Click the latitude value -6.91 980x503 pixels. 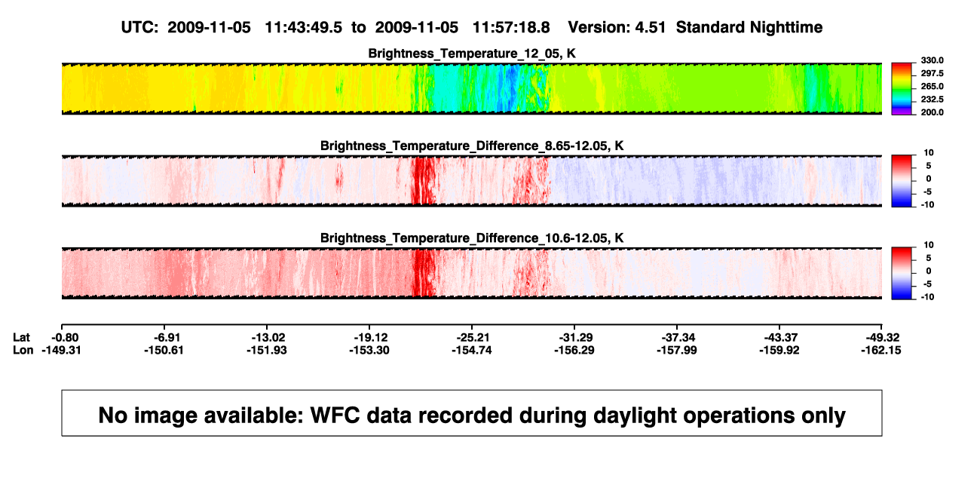168,337
